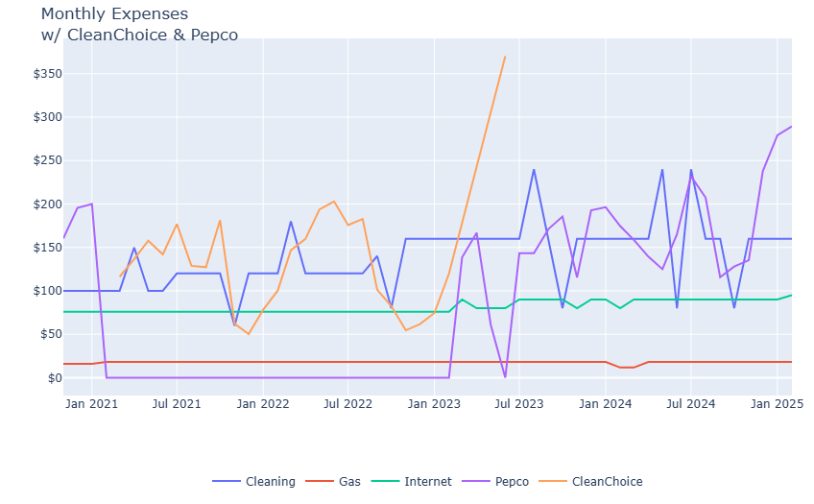Click the "Jan 2025" x-axis label
Image resolution: width=814 pixels, height=504 pixels.
click(x=777, y=404)
